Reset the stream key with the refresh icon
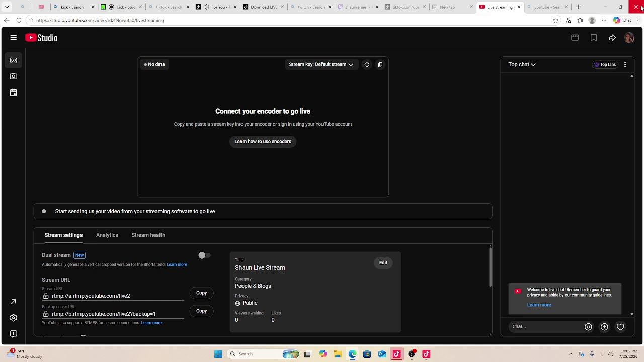Image resolution: width=644 pixels, height=362 pixels. point(367,64)
